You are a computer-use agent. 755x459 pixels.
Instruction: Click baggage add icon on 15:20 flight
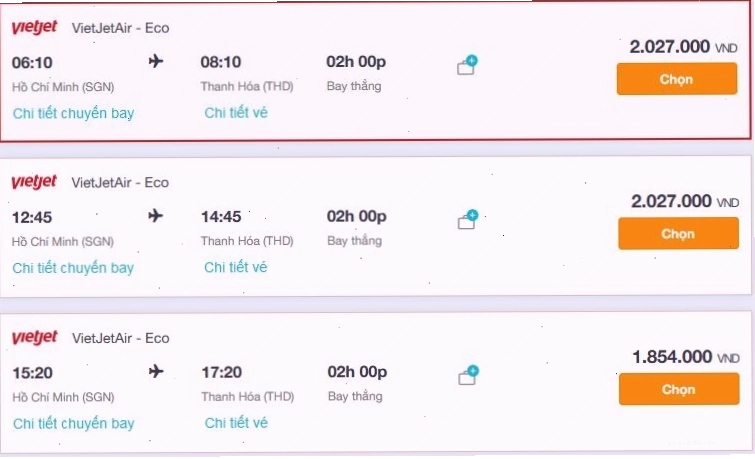pyautogui.click(x=469, y=375)
